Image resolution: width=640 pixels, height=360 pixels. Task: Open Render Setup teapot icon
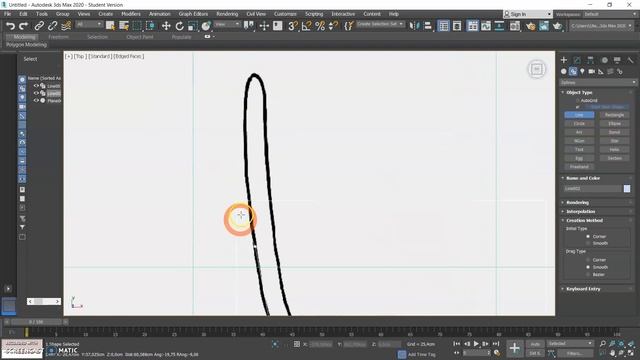530,26
